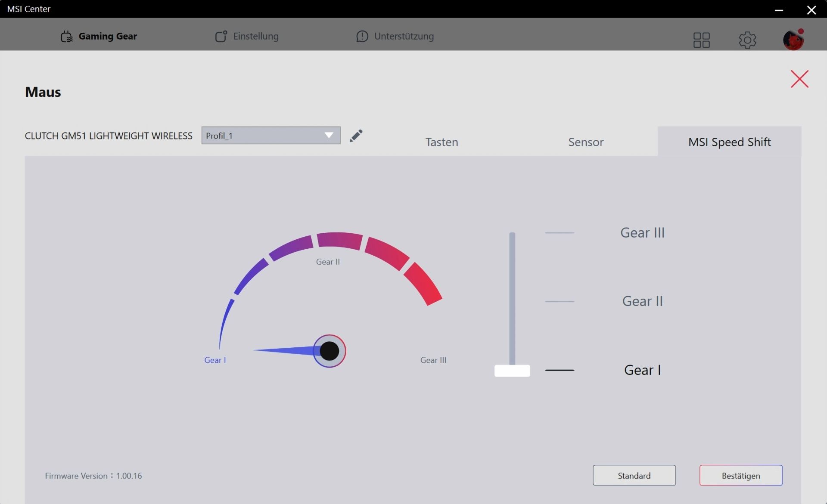Open the settings gear icon
Viewport: 827px width, 504px height.
[x=747, y=40]
